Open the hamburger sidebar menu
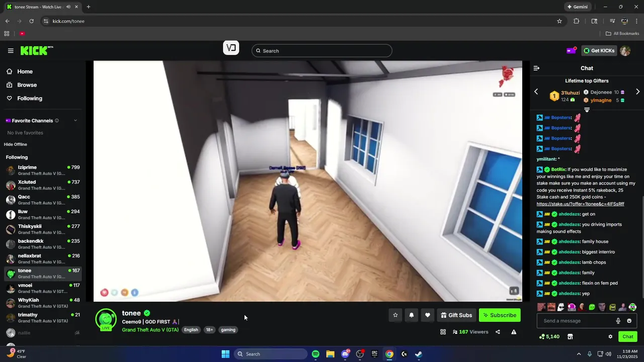Screen dimensions: 644x362 point(11,51)
